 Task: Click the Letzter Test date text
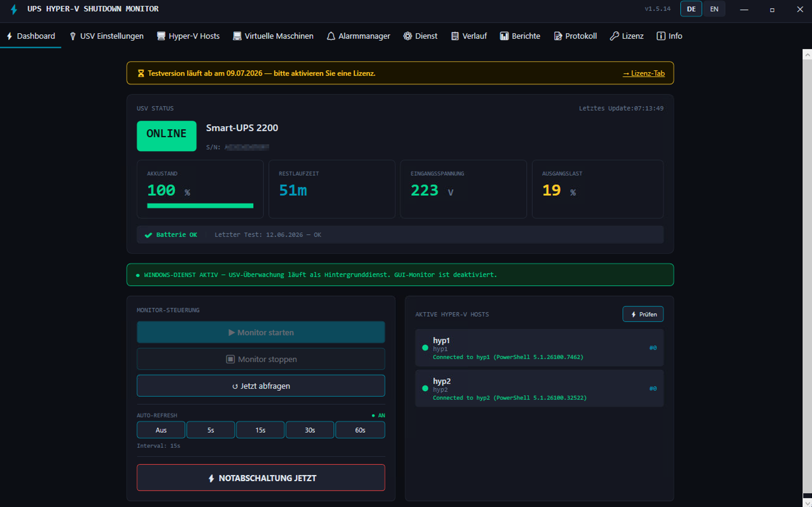coord(268,235)
